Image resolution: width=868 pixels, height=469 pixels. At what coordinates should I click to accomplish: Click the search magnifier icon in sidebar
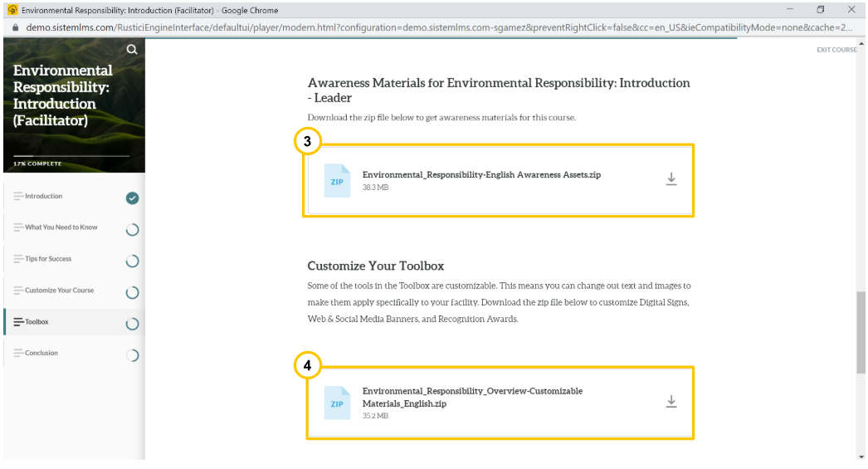point(132,50)
